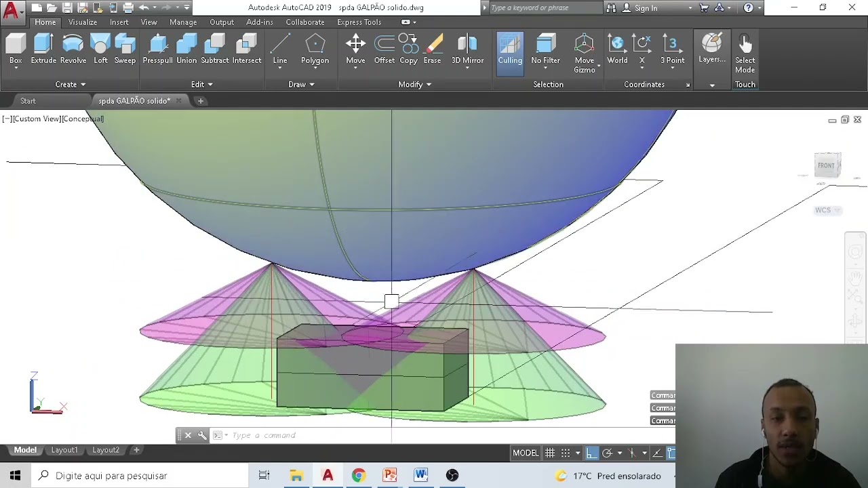Screen dimensions: 868x488
Task: Open the Insert ribbon tab
Action: (119, 22)
